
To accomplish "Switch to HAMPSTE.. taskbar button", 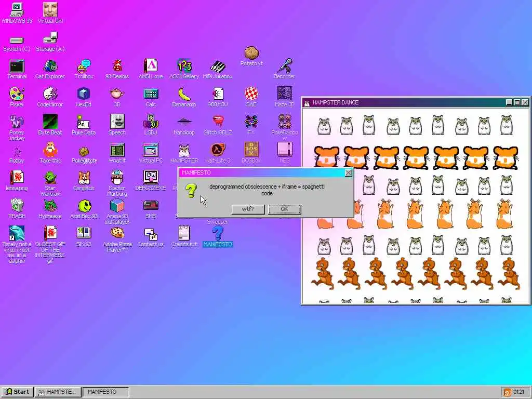I will (x=58, y=392).
